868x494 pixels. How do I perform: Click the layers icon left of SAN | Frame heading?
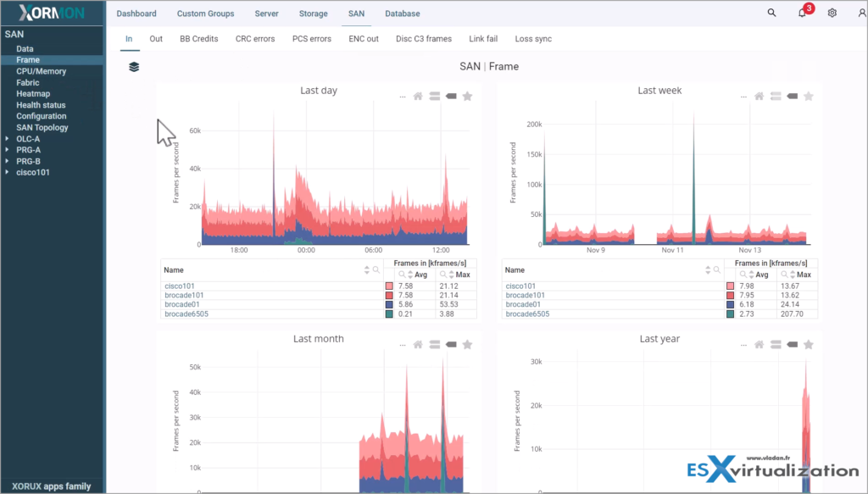coord(133,66)
